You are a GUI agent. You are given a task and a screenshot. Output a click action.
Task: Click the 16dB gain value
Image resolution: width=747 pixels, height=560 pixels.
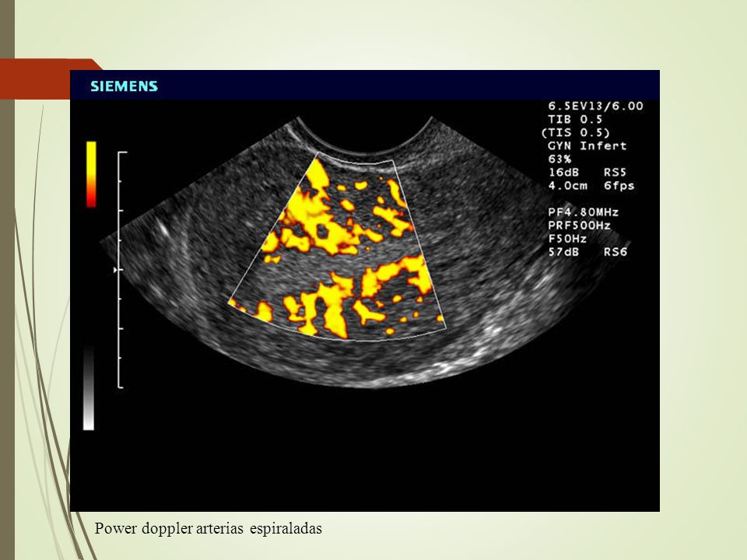(x=563, y=173)
